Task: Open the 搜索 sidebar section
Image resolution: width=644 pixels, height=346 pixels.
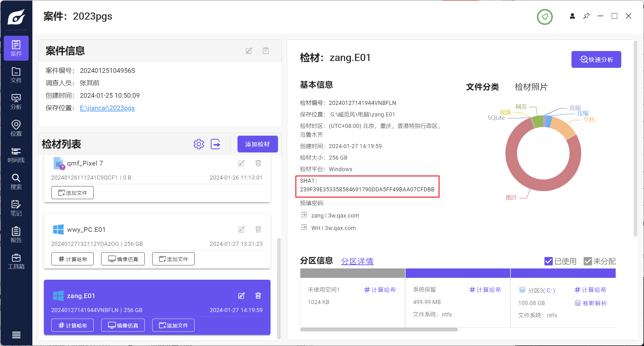Action: [16, 182]
